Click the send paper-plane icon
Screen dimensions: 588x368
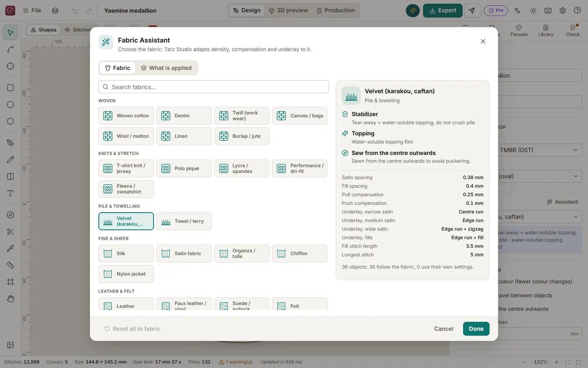(x=472, y=11)
